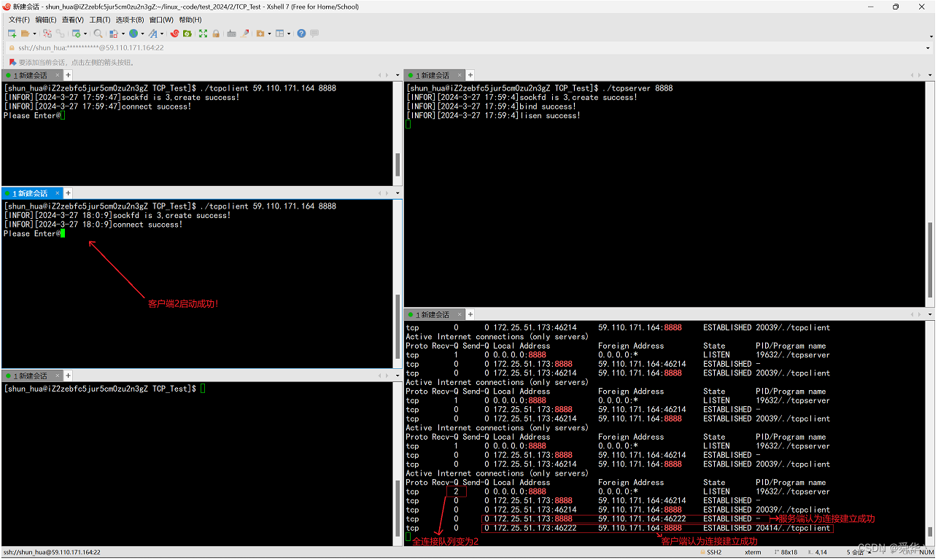938x560 pixels.
Task: Close the top-left pane session tab
Action: [59, 75]
